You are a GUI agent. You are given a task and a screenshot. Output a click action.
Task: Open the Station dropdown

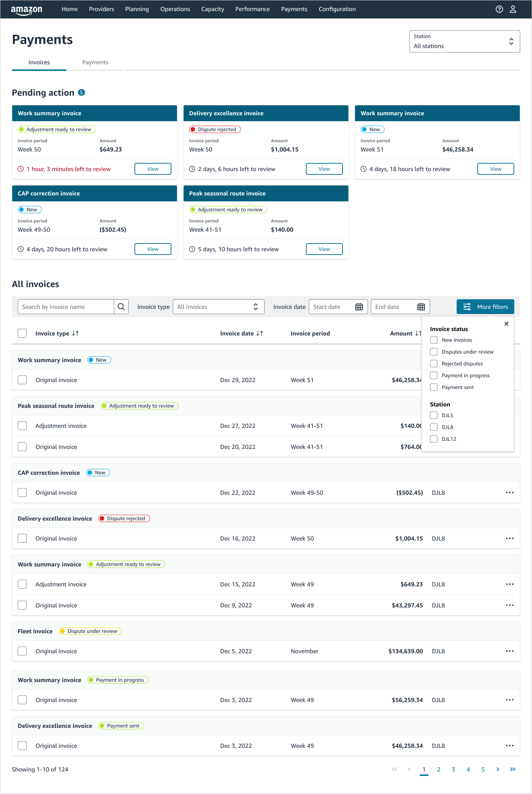point(464,41)
